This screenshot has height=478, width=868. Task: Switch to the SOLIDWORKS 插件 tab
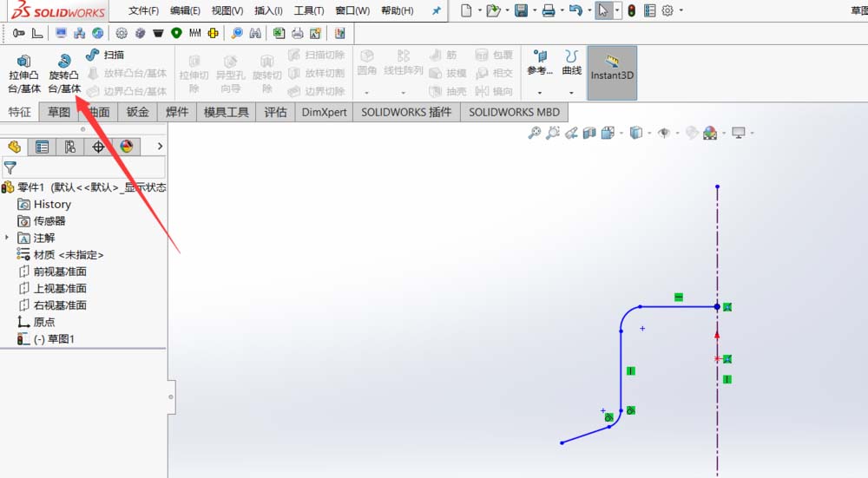point(406,112)
